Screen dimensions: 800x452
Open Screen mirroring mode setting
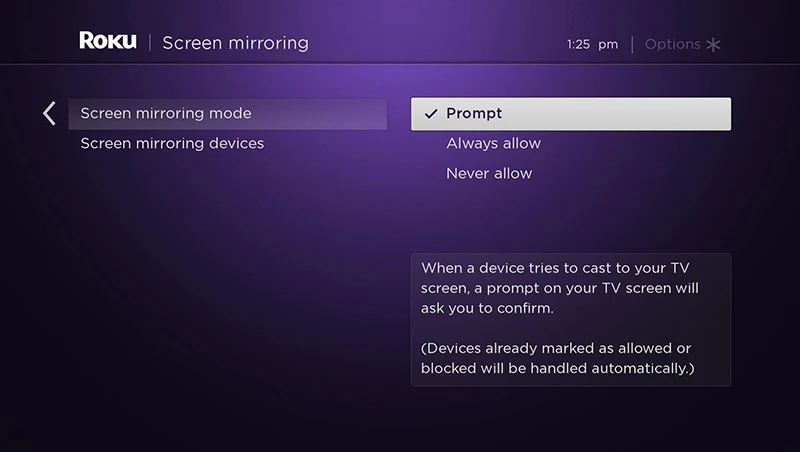point(166,114)
